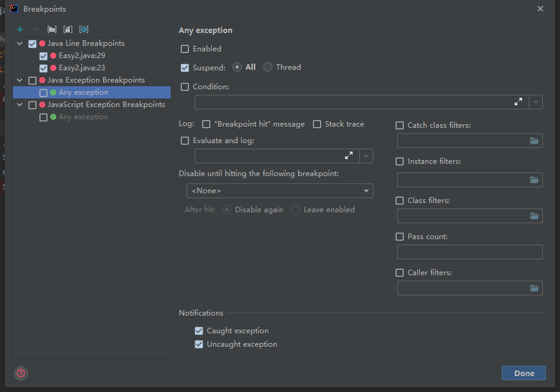Select the All suspend radio button
Image resolution: width=560 pixels, height=392 pixels.
click(x=237, y=67)
